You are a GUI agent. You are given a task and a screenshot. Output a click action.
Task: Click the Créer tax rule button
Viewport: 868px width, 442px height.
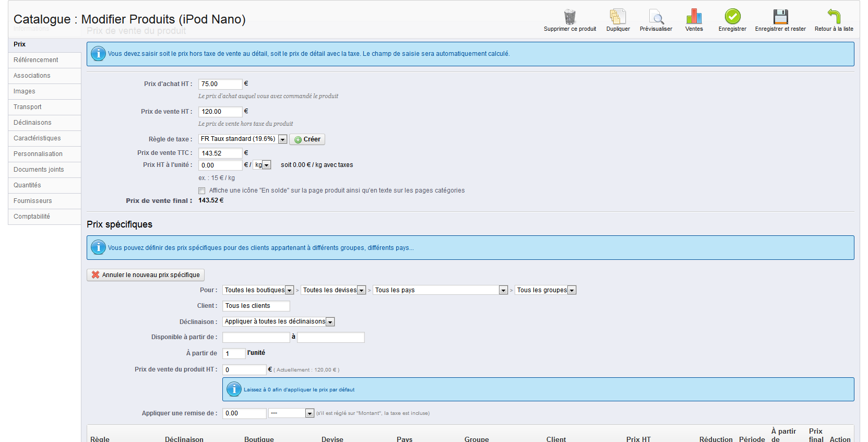point(307,139)
